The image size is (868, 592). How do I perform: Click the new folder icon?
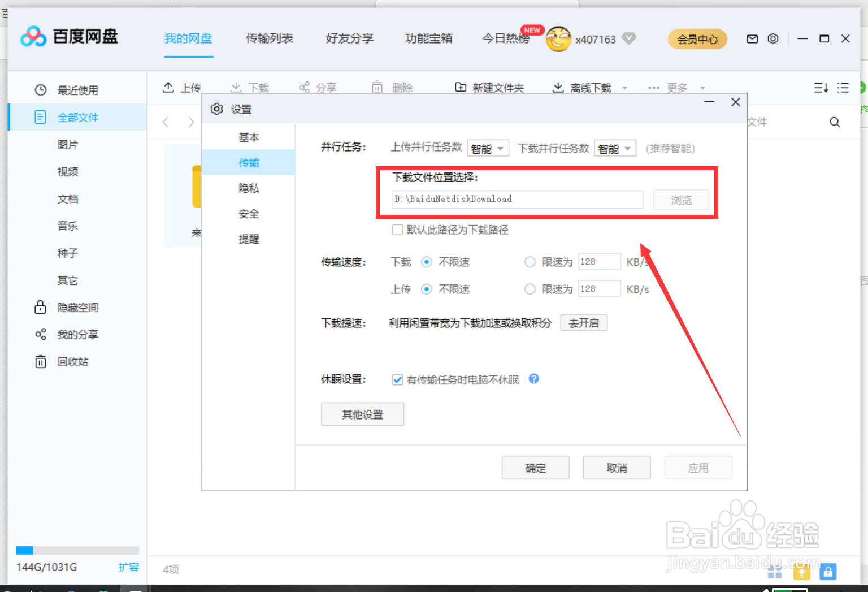461,87
